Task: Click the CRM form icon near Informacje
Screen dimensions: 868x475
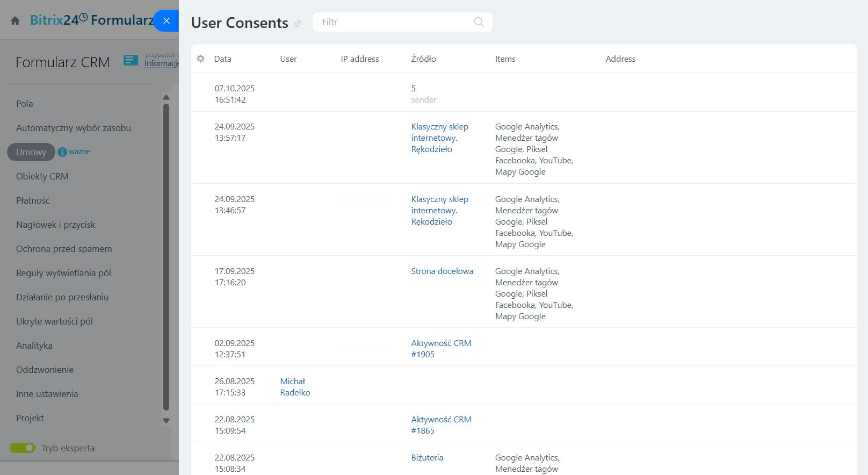Action: point(131,60)
